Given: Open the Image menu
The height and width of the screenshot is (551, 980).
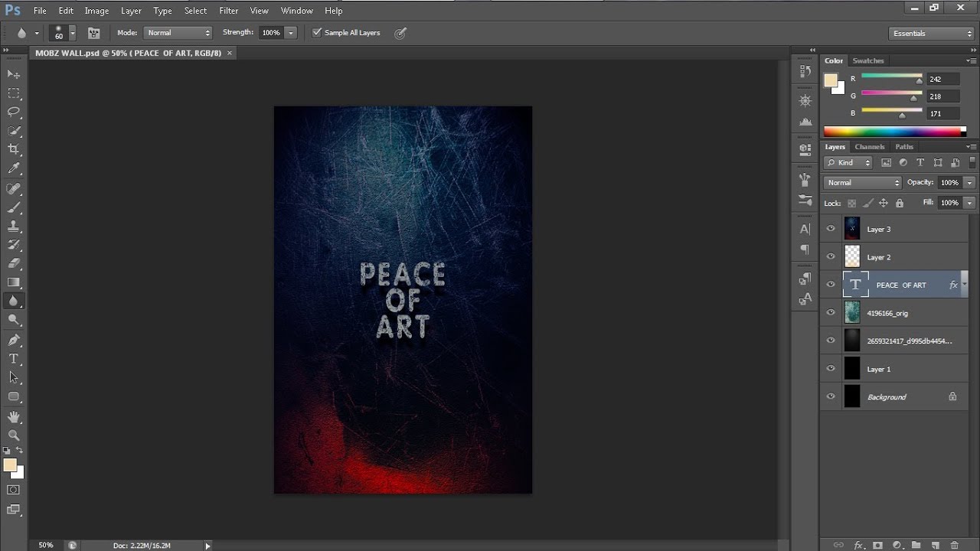Looking at the screenshot, I should coord(96,11).
